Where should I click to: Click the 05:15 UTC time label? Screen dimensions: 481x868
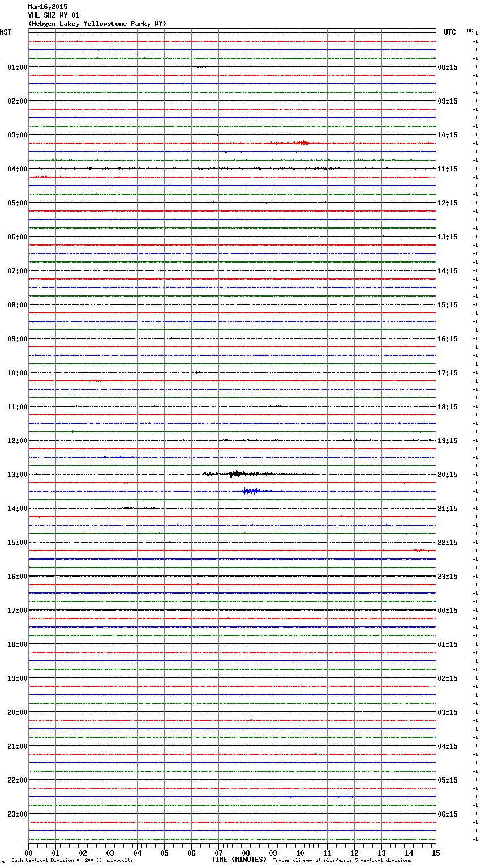[448, 780]
